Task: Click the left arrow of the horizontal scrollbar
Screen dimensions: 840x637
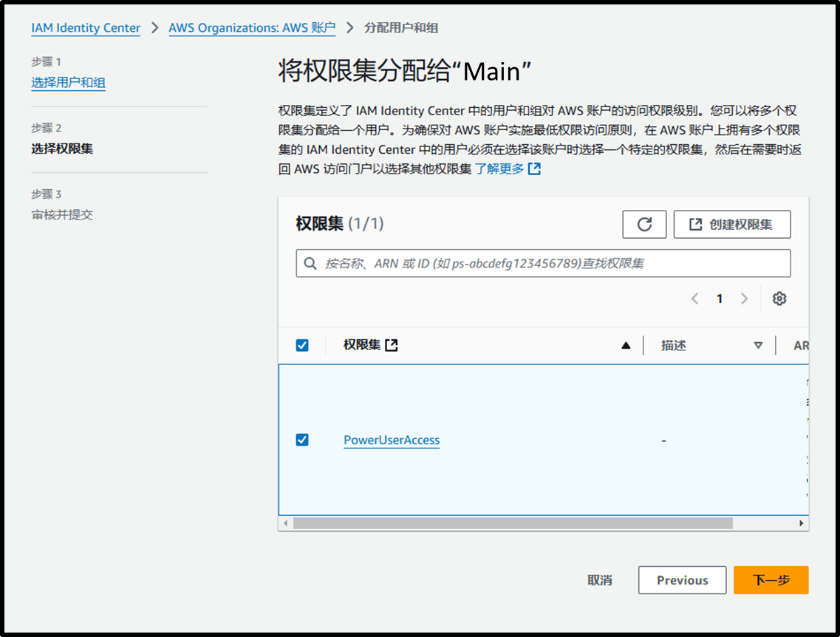Action: [285, 523]
